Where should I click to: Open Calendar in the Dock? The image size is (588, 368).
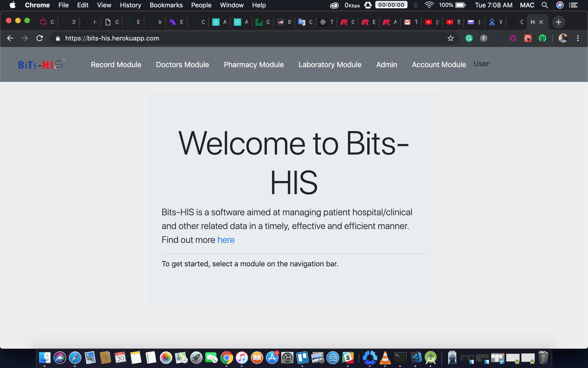pyautogui.click(x=121, y=358)
